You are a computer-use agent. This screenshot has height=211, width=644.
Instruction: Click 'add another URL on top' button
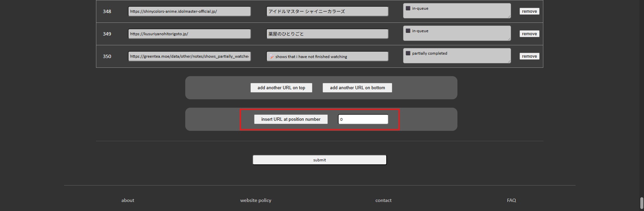click(281, 88)
